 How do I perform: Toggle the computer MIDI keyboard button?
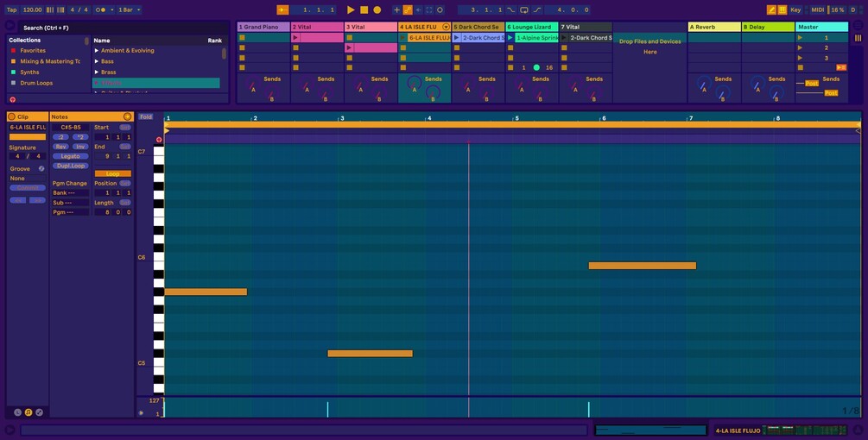782,10
